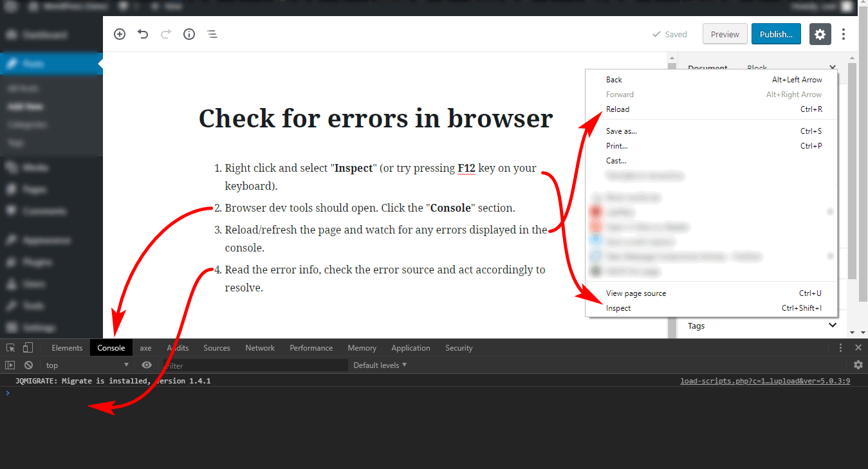Click the Publish... button
The width and height of the screenshot is (868, 469).
tap(776, 34)
